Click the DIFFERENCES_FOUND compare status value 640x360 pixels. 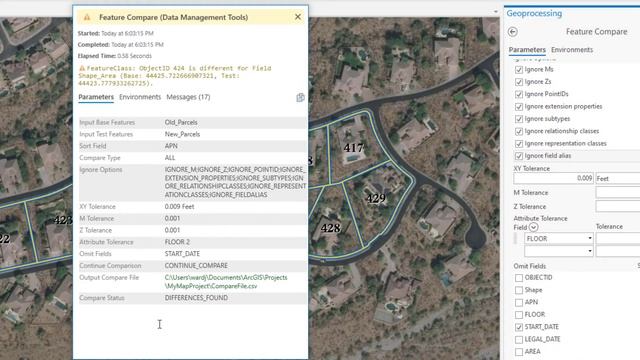[x=196, y=298]
